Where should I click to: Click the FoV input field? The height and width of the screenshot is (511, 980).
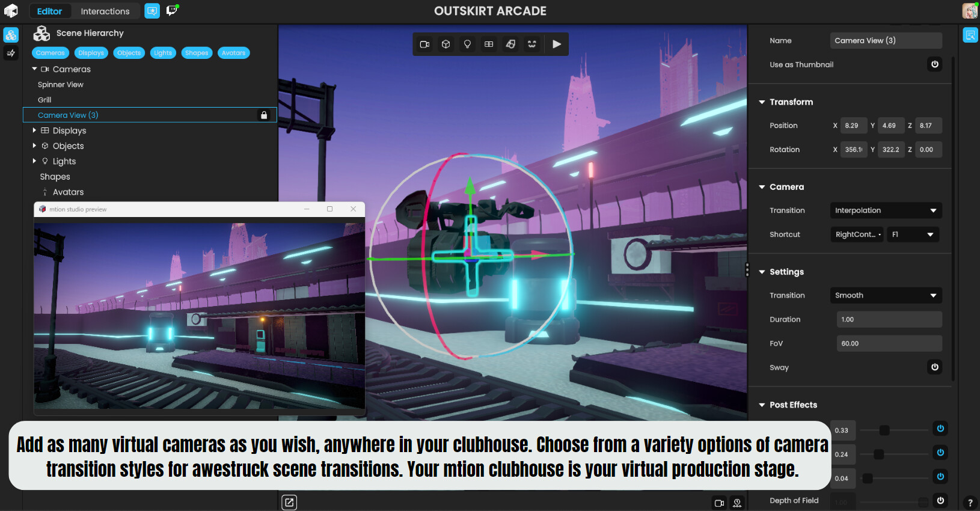point(889,343)
